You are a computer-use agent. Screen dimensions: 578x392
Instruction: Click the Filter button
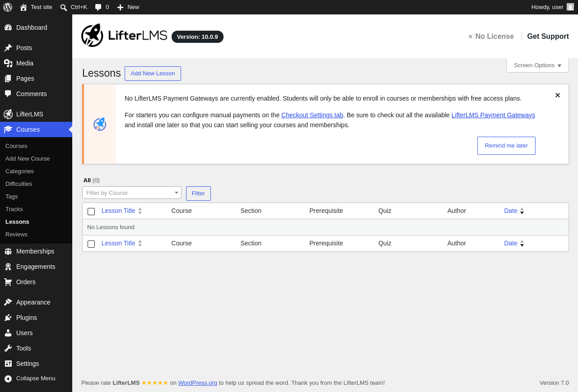click(198, 194)
